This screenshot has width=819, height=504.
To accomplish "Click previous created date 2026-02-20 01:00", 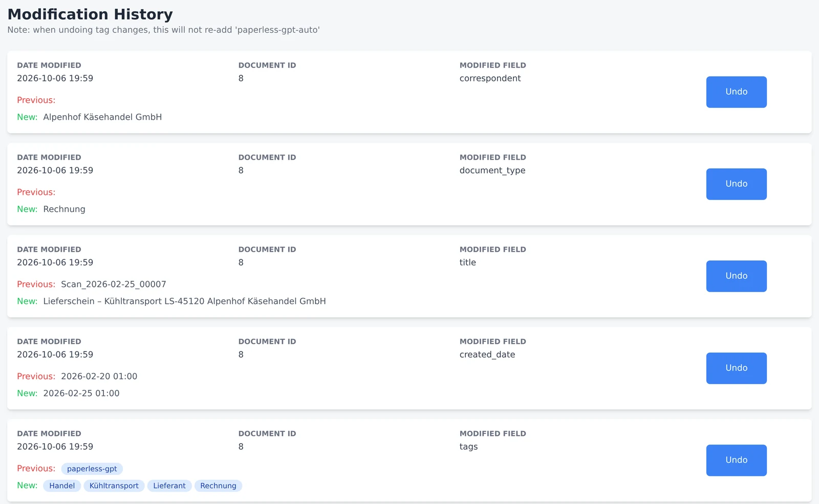I will 99,377.
